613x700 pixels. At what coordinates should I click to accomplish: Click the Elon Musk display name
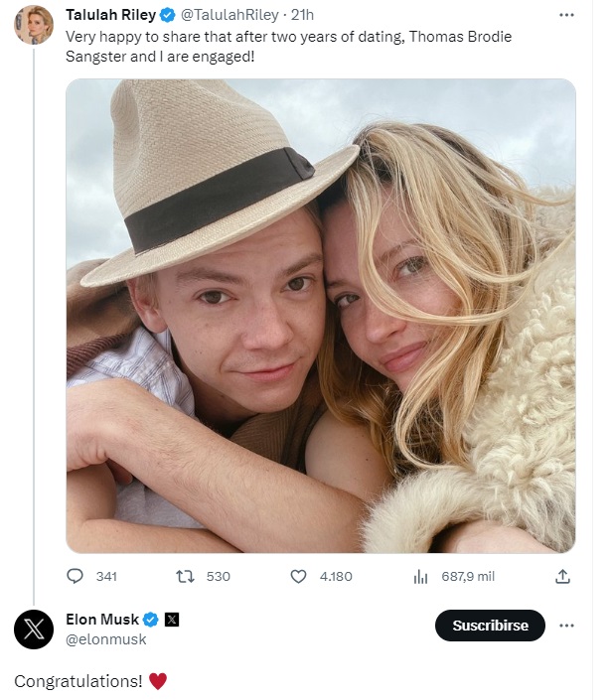click(x=102, y=621)
